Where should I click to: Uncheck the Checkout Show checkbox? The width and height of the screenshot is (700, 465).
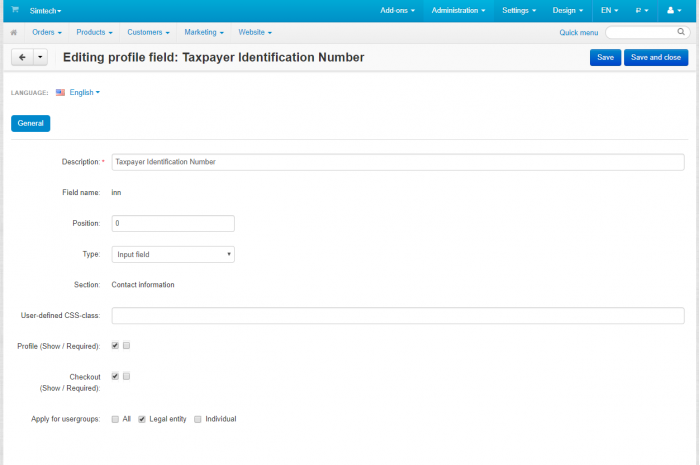tap(115, 376)
